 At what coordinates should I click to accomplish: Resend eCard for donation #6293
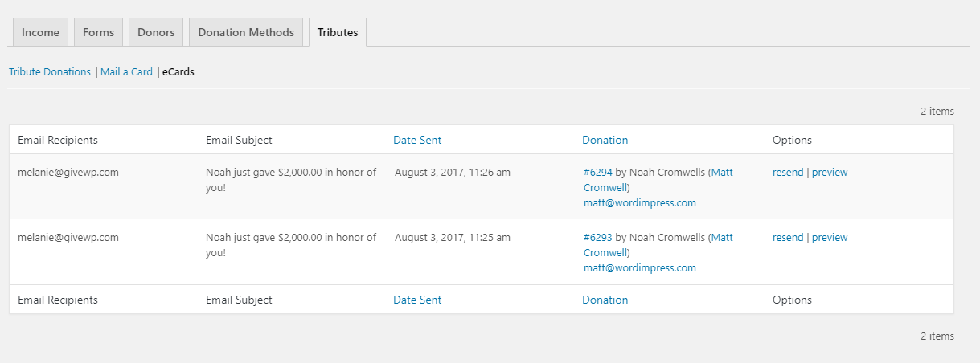pos(788,238)
